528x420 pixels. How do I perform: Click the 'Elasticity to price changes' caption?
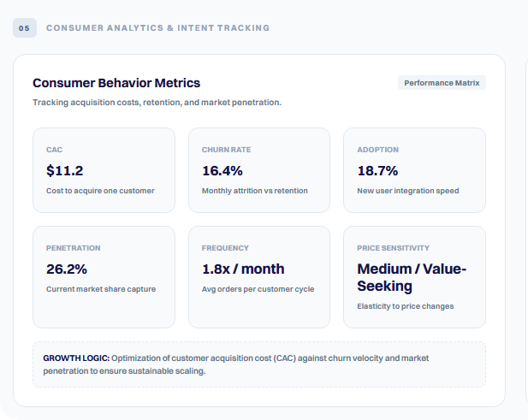[406, 306]
